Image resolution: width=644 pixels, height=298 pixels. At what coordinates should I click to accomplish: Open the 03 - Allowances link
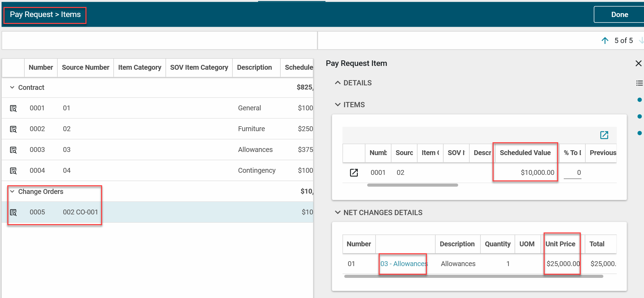[x=404, y=264]
